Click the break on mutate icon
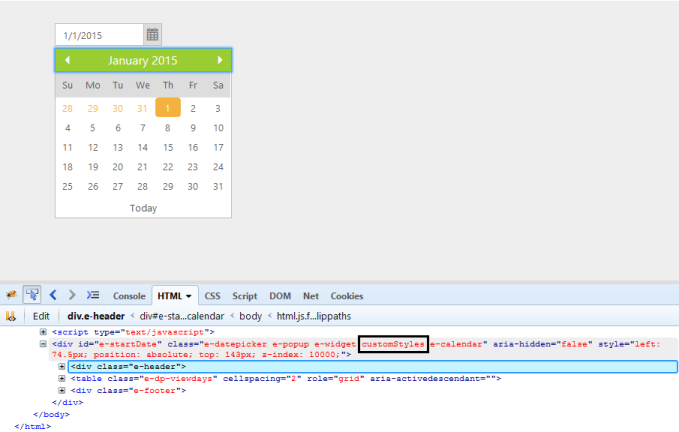 (x=11, y=316)
